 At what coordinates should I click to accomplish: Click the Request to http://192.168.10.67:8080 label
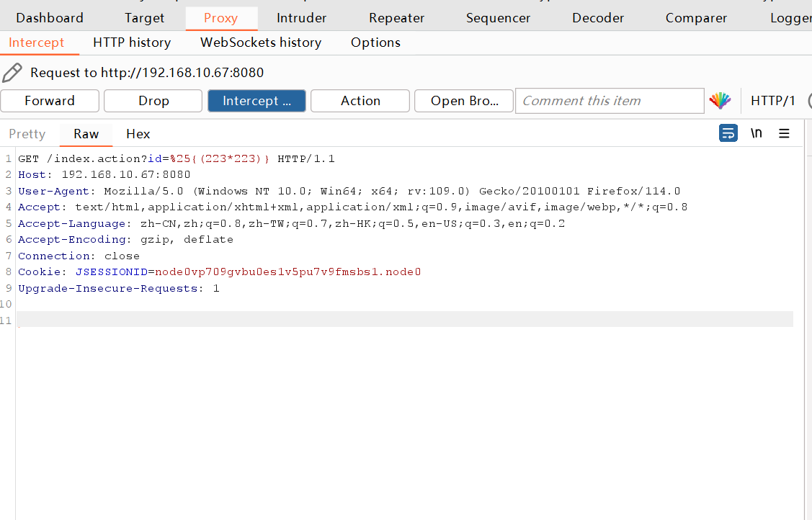pos(147,73)
